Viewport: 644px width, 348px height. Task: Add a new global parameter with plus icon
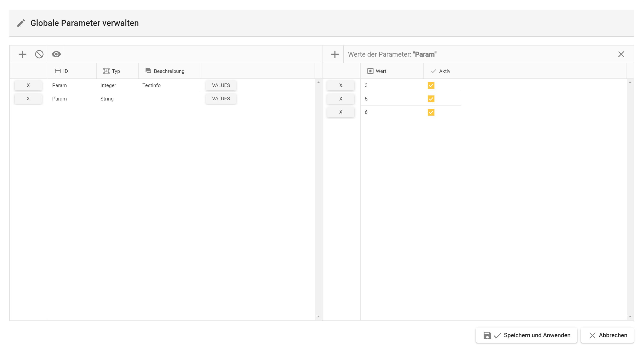click(x=23, y=54)
